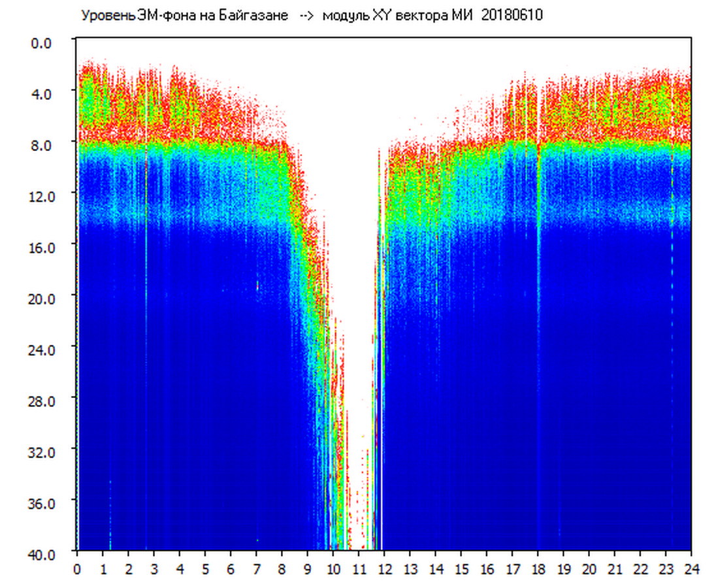The height and width of the screenshot is (588, 716).
Task: Select hour 12 on the horizontal axis
Action: pos(384,569)
